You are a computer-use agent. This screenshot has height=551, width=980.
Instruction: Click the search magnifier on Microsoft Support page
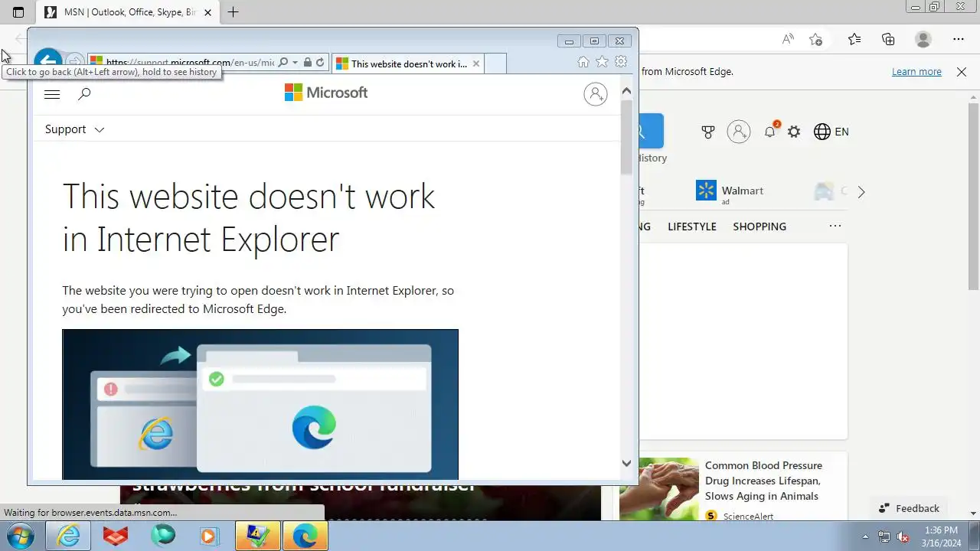(x=85, y=94)
